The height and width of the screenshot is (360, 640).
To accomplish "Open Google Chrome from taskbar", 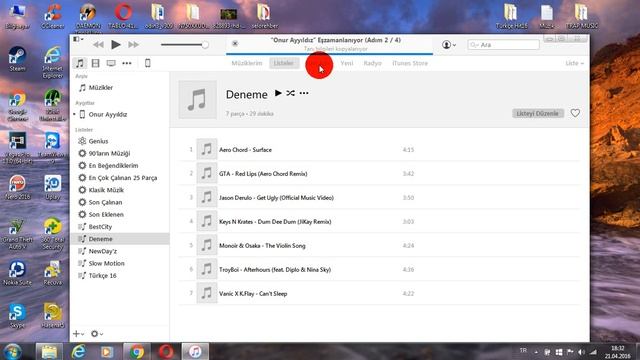I will 137,351.
